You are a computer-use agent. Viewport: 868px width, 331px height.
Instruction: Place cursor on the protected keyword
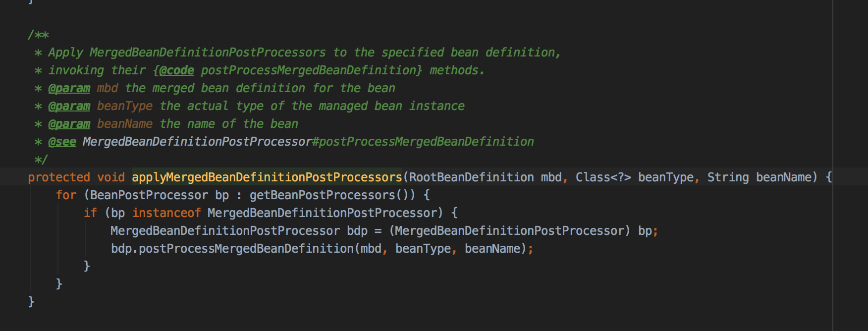click(58, 177)
